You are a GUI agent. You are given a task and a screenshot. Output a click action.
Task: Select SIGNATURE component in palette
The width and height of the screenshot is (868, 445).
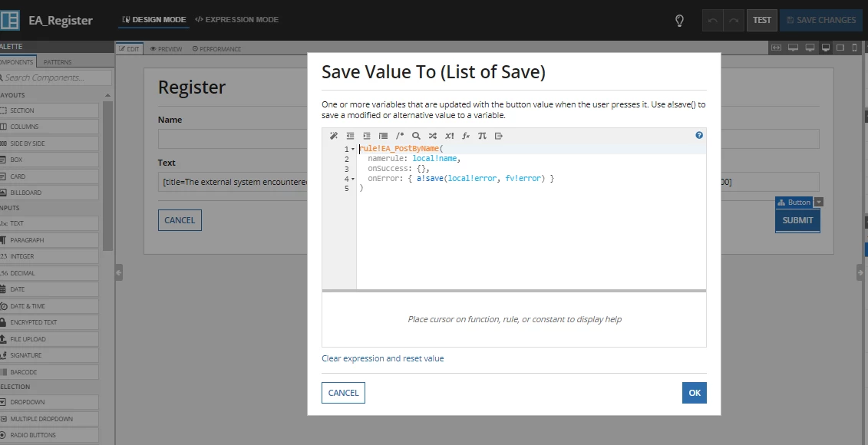[x=49, y=355]
